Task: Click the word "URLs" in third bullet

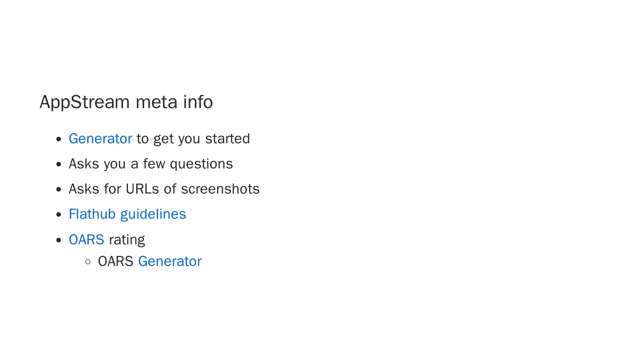Action: point(142,189)
